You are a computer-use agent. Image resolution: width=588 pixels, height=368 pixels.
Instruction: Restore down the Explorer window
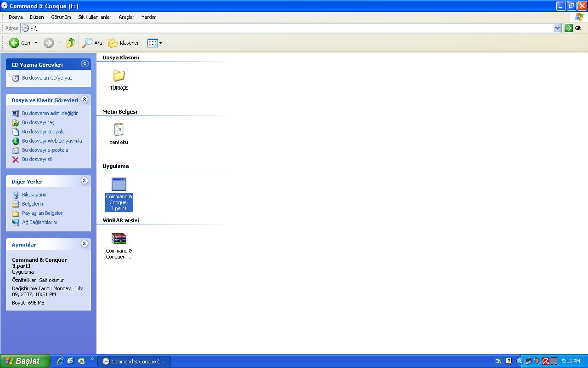click(571, 6)
